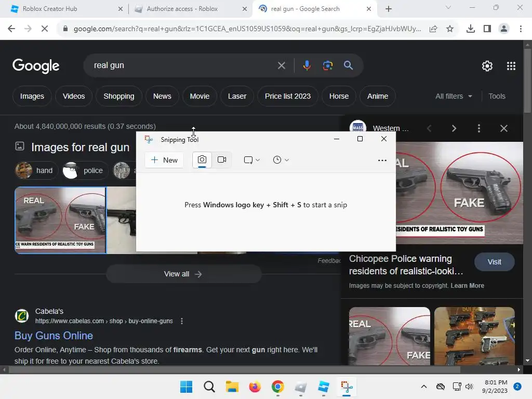Open Snipping Tool See more menu
Image resolution: width=532 pixels, height=399 pixels.
click(382, 160)
